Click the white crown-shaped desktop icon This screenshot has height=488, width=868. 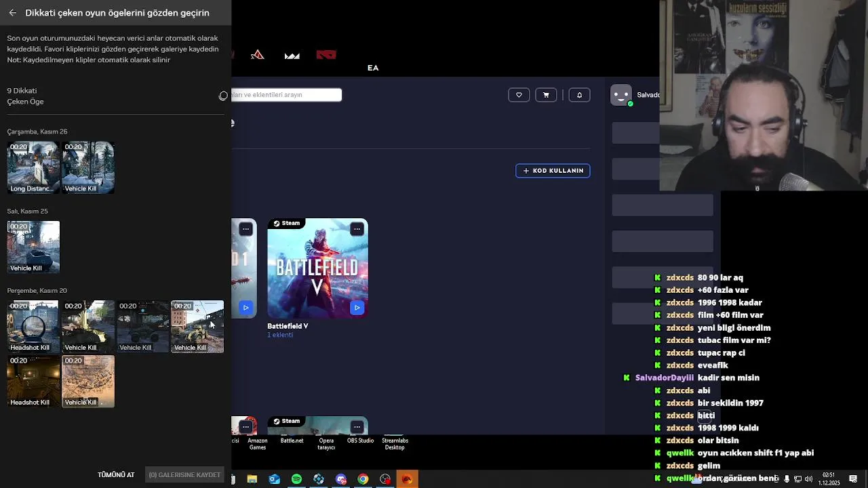(x=292, y=56)
